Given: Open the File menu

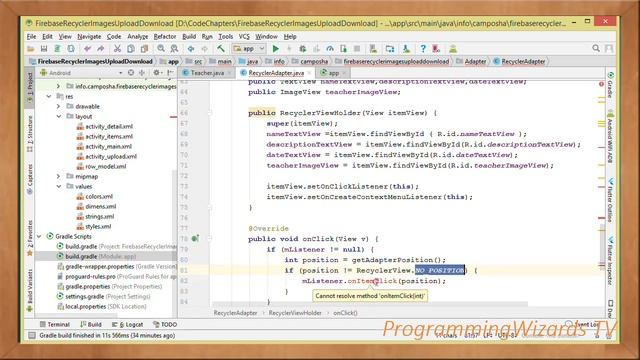Looking at the screenshot, I should pyautogui.click(x=31, y=37).
